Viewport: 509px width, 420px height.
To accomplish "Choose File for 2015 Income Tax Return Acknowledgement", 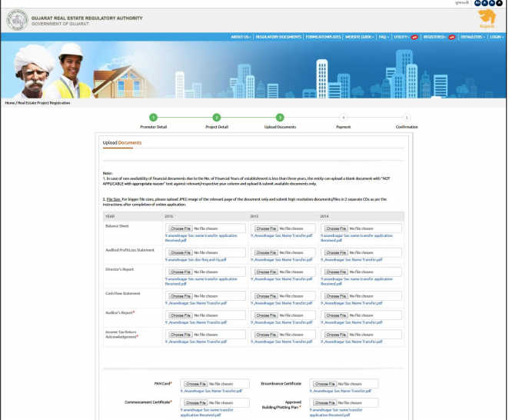I will [266, 335].
